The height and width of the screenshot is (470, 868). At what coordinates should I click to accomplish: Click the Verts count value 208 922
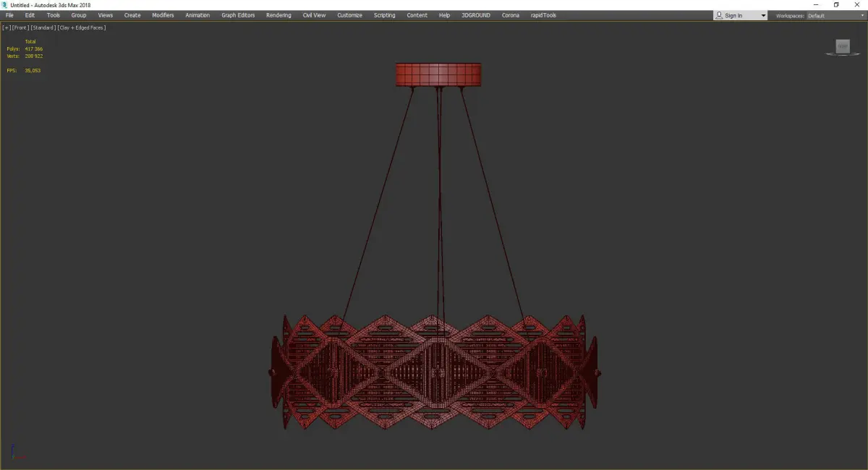[34, 56]
